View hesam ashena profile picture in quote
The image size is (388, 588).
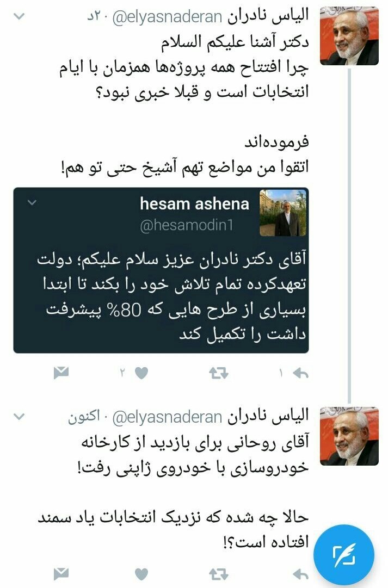pos(283,213)
